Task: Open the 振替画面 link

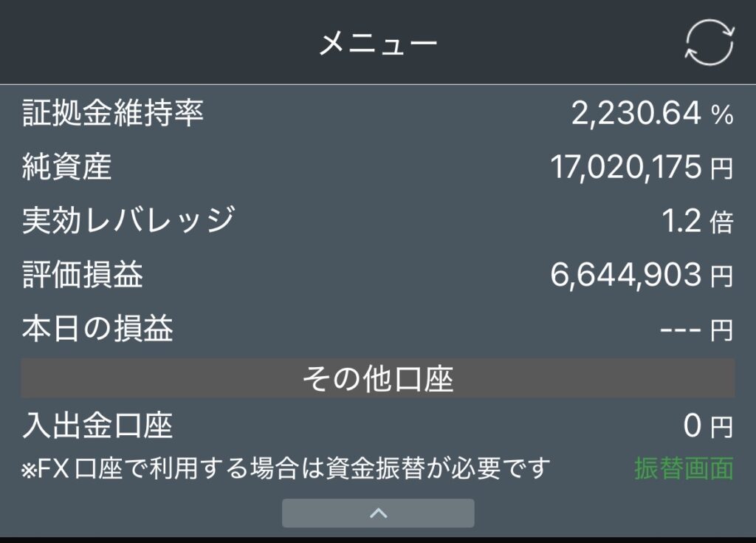Action: [684, 468]
